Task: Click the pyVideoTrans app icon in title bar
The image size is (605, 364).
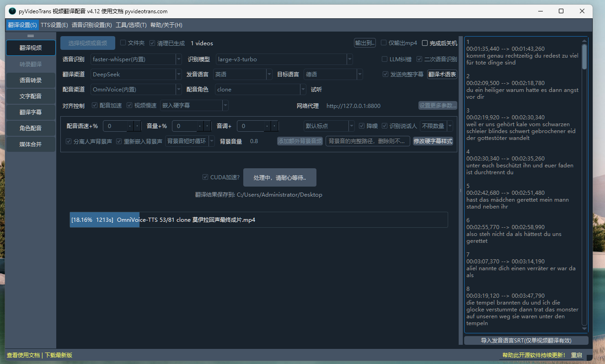Action: coord(12,11)
